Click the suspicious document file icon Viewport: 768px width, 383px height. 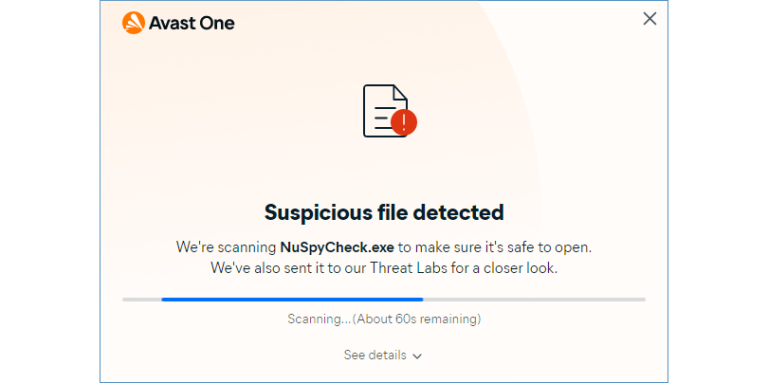point(389,111)
